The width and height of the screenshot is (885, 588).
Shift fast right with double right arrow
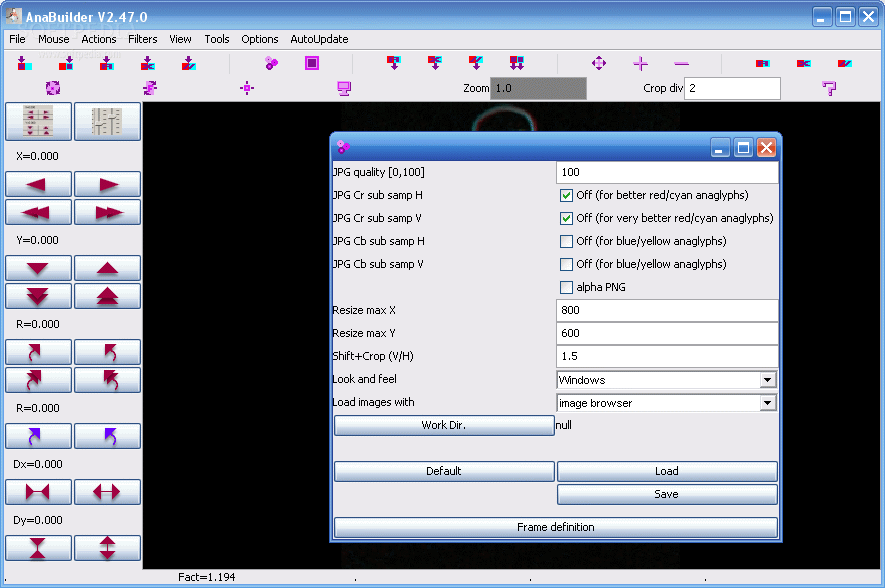(x=107, y=212)
